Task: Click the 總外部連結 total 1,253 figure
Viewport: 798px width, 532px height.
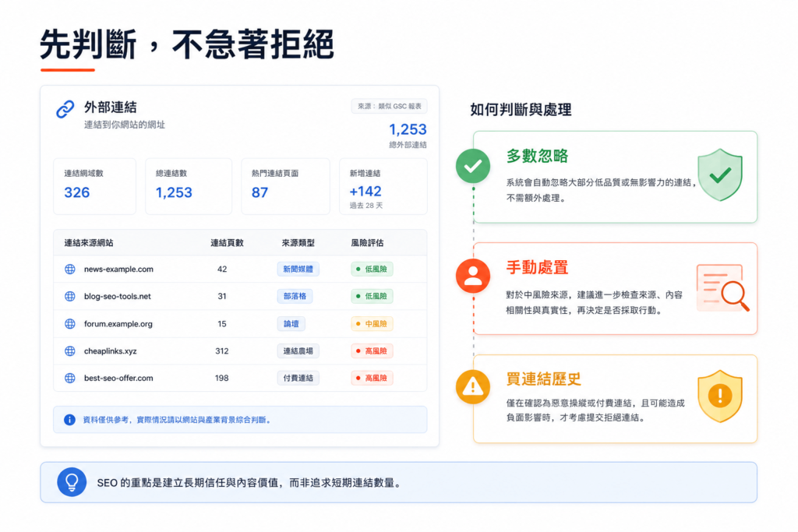Action: click(408, 129)
